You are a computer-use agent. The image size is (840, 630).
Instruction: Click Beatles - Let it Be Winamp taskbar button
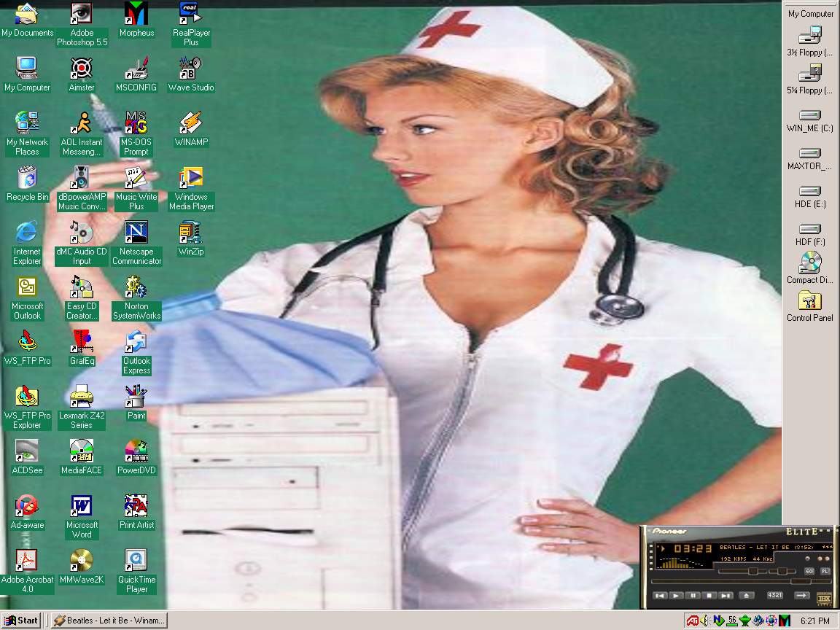[x=110, y=621]
